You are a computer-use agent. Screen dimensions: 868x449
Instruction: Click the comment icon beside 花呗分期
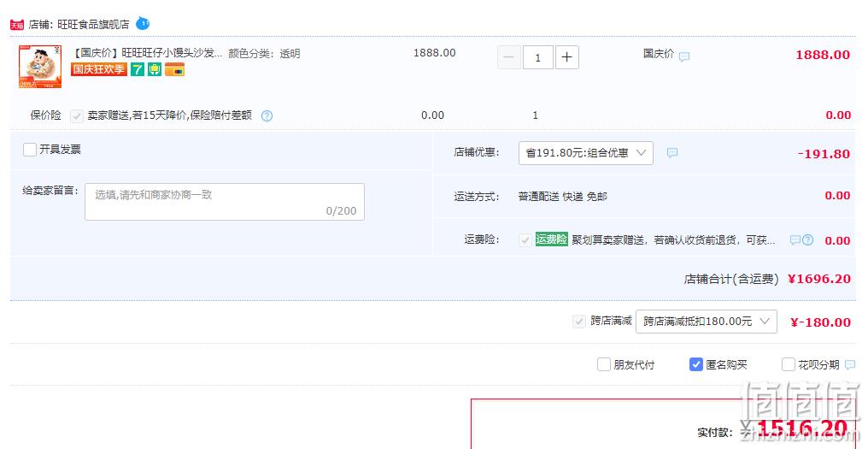[850, 364]
